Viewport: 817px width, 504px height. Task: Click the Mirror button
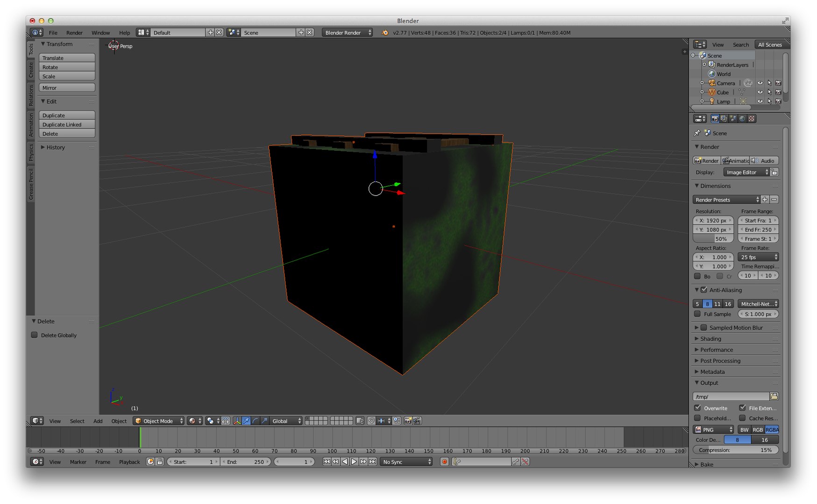(67, 87)
